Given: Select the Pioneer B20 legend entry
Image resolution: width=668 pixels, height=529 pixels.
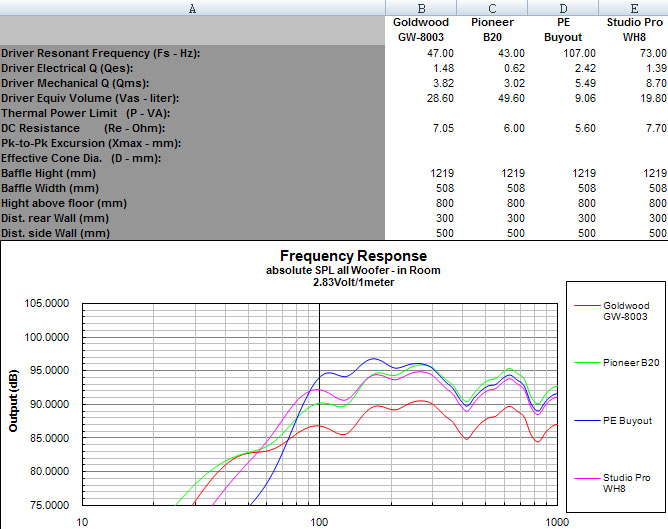Looking at the screenshot, I should 616,362.
